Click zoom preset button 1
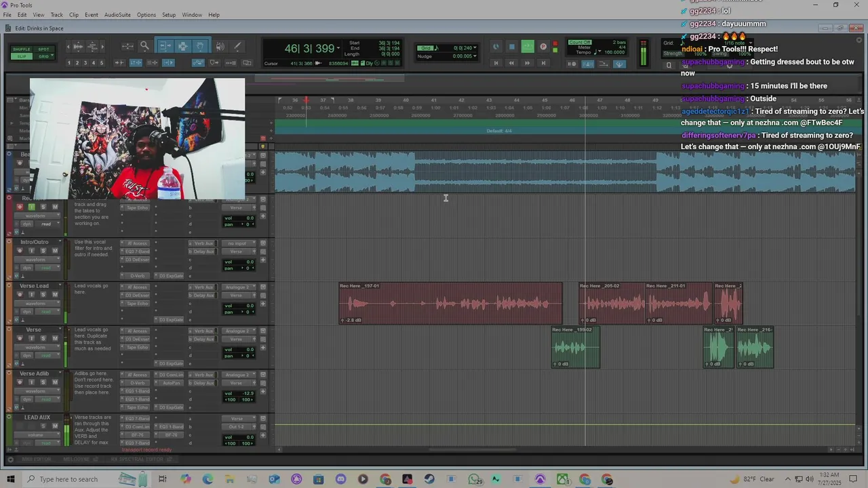 69,63
